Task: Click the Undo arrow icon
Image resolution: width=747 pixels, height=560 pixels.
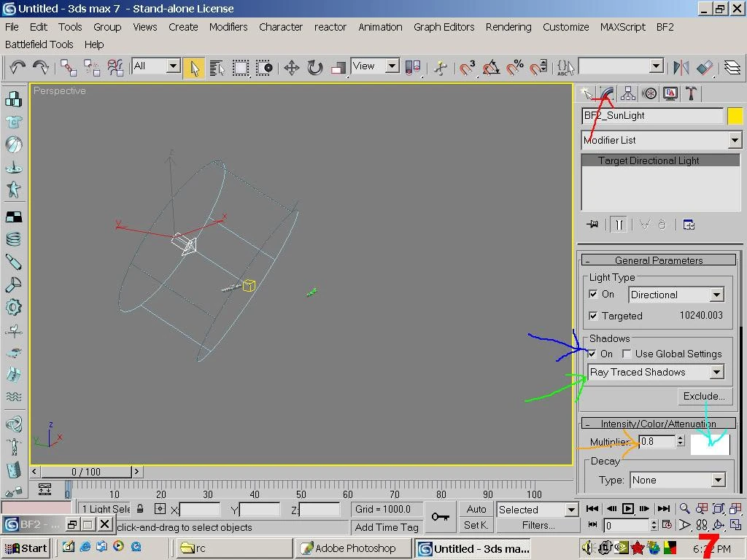Action: pos(18,68)
